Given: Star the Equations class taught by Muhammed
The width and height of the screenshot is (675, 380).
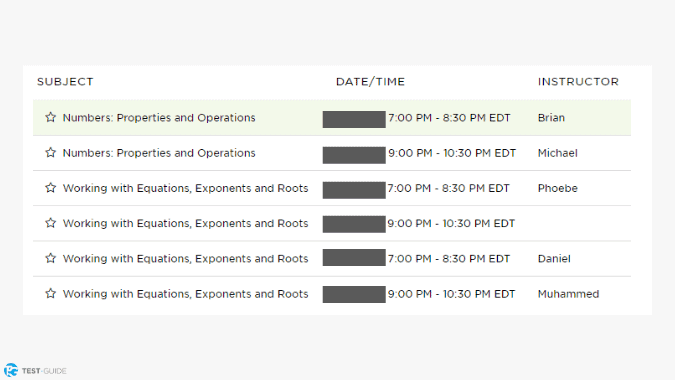Looking at the screenshot, I should coord(50,293).
